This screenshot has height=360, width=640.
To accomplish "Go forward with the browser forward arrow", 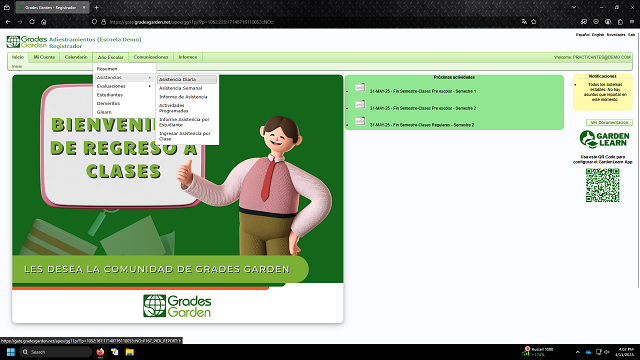I will coord(20,22).
